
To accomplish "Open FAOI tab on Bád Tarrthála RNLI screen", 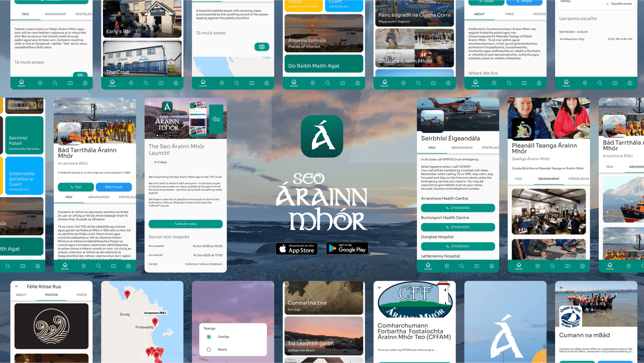I will [69, 197].
